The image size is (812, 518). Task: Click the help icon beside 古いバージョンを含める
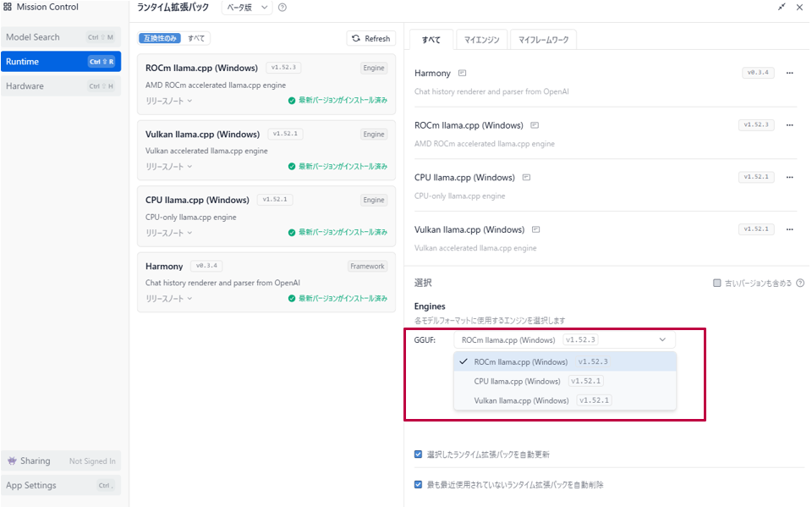(799, 284)
